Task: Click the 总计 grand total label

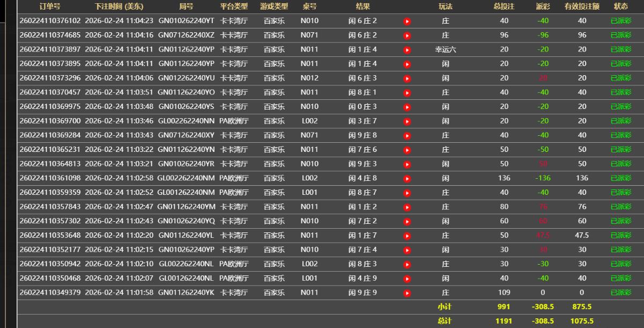Action: (x=445, y=321)
